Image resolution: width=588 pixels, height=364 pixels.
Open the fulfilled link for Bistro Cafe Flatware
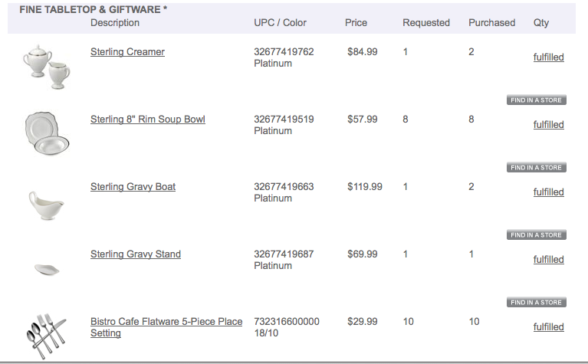pyautogui.click(x=548, y=327)
